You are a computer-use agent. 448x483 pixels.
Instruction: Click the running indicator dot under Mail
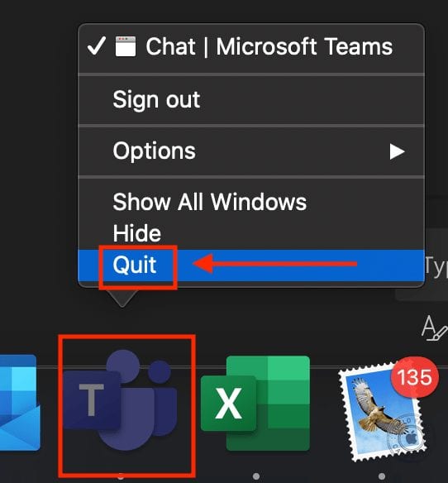(382, 476)
